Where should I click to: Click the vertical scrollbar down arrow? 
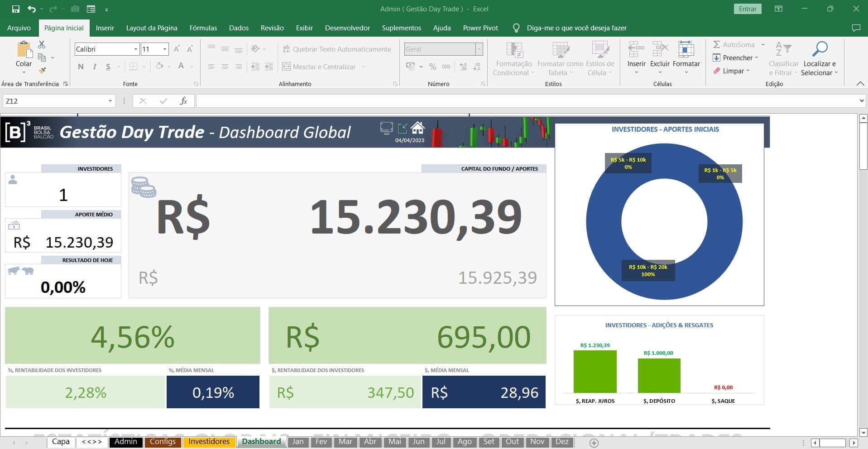point(863,432)
